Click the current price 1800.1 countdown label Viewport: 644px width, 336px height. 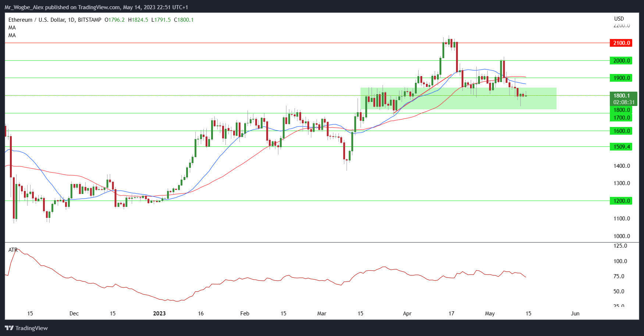(623, 99)
